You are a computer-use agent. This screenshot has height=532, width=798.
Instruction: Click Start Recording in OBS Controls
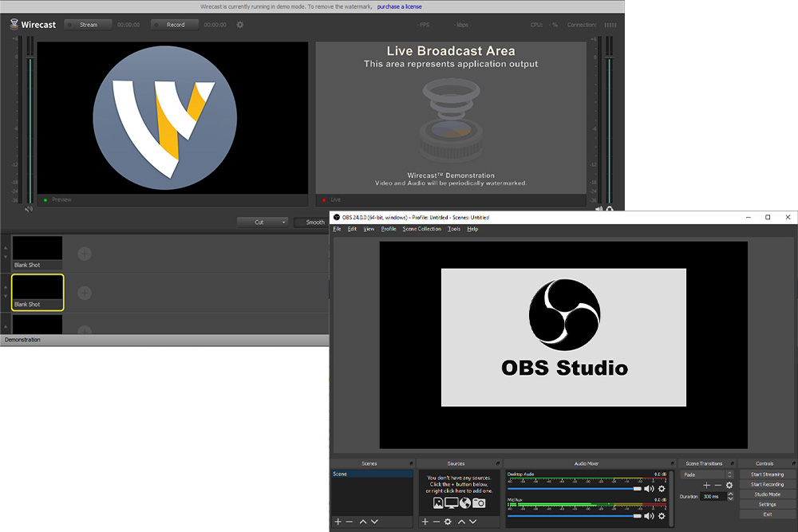767,484
